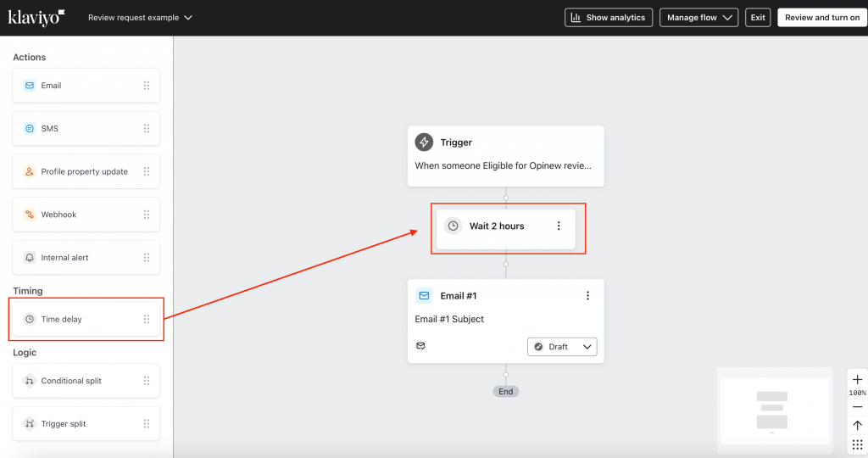The width and height of the screenshot is (868, 458).
Task: Click the Show analytics button
Action: point(609,18)
